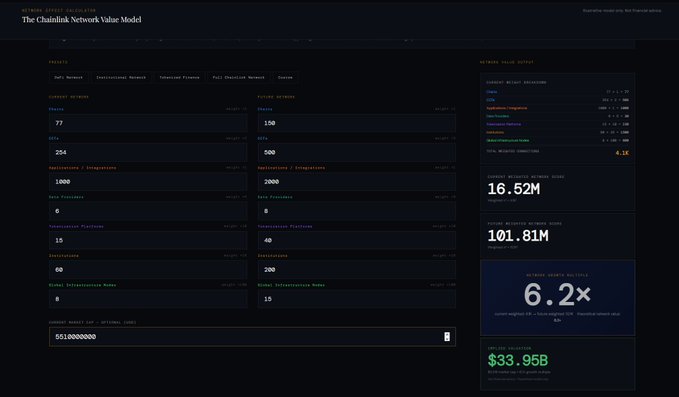Edit current Tokenization Platforms field showing 15
679x397 pixels.
[x=148, y=240]
